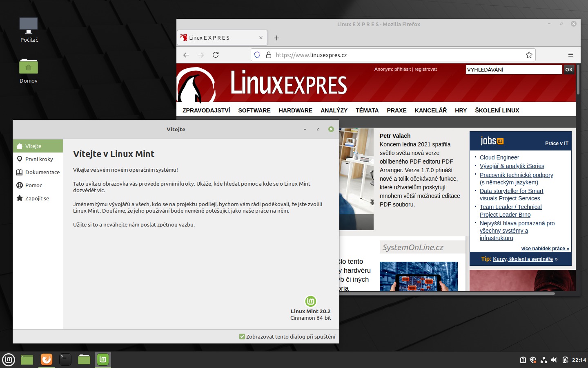Open the SOFTWARE menu on LinuxEXPRES

(254, 110)
